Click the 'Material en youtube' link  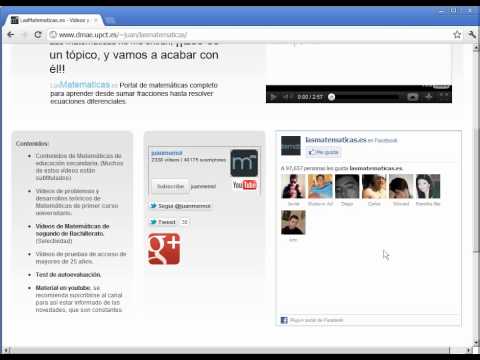(63, 288)
